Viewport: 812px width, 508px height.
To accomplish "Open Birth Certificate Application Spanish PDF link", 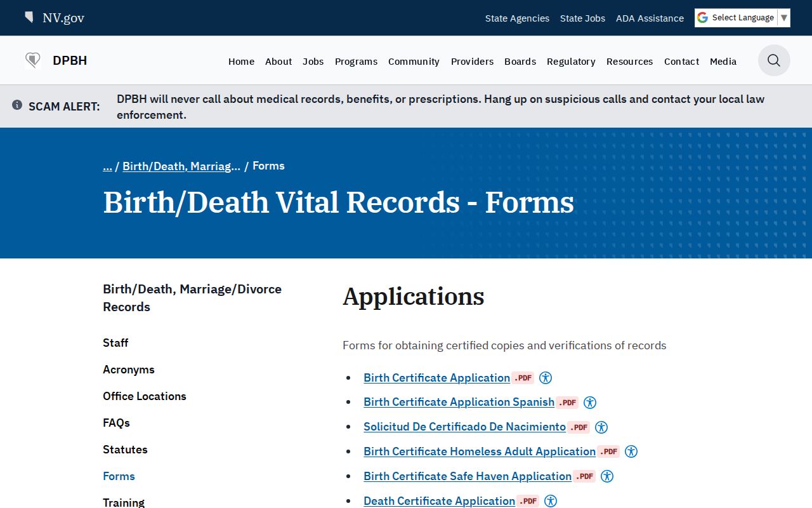I will pyautogui.click(x=459, y=402).
